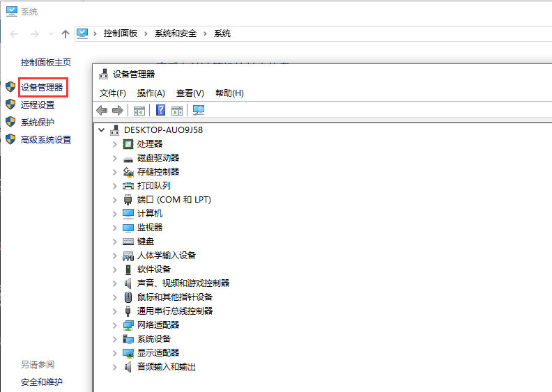Click the 监视器 monitor icon
The width and height of the screenshot is (552, 392).
[128, 228]
